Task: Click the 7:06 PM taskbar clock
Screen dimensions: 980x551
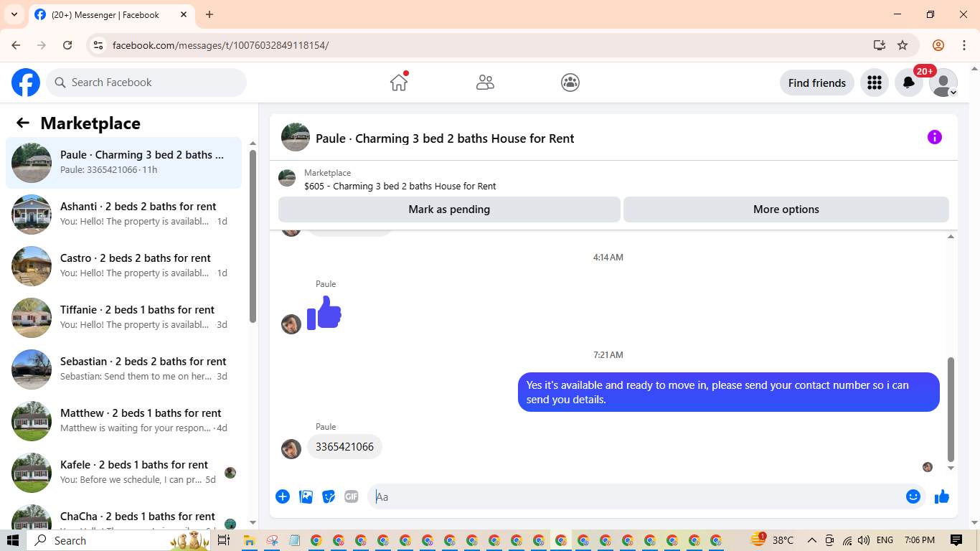Action: pos(920,540)
